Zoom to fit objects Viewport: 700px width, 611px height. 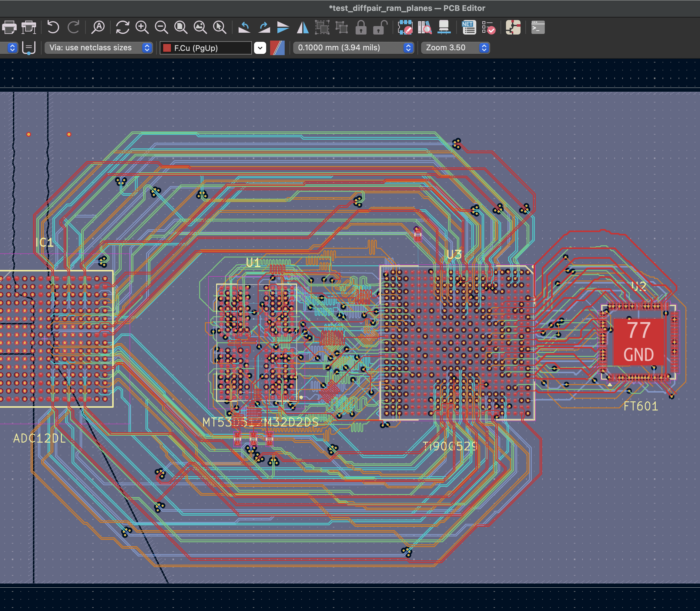pyautogui.click(x=200, y=27)
